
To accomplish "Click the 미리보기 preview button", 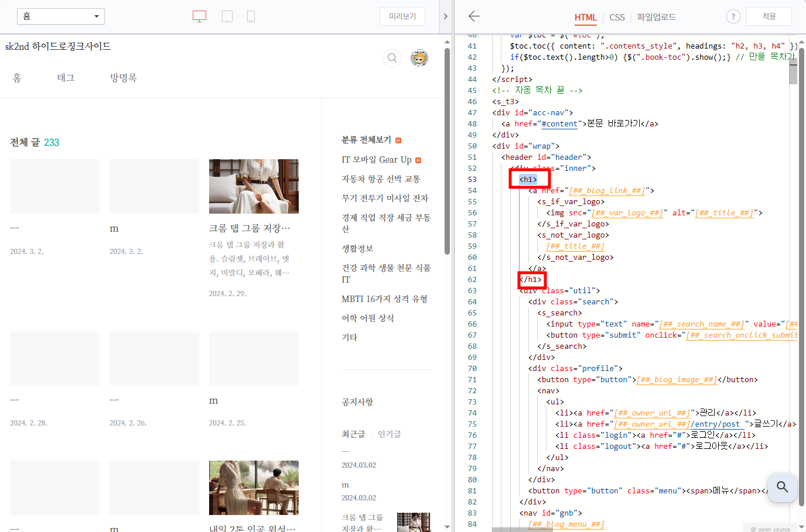I will (402, 16).
